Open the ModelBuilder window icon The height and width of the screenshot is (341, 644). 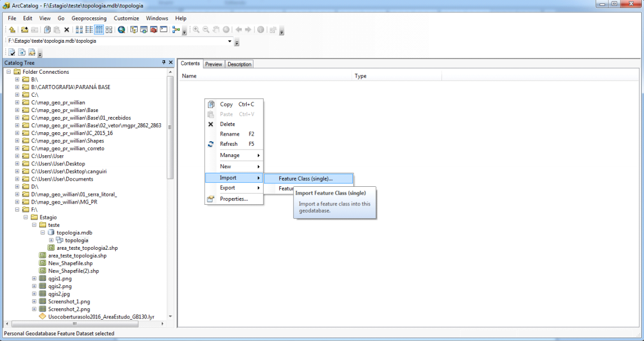[176, 30]
